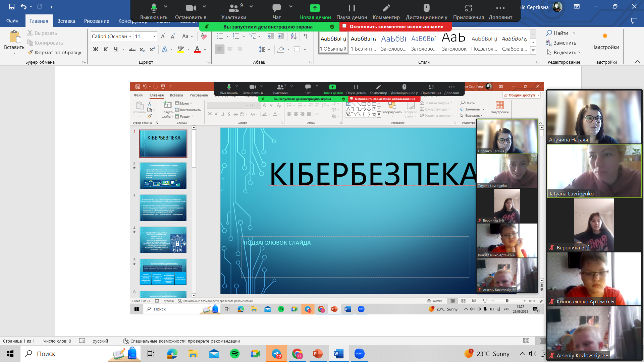The height and width of the screenshot is (362, 644).
Task: Expand Zoom video options arrow
Action: tap(204, 7)
